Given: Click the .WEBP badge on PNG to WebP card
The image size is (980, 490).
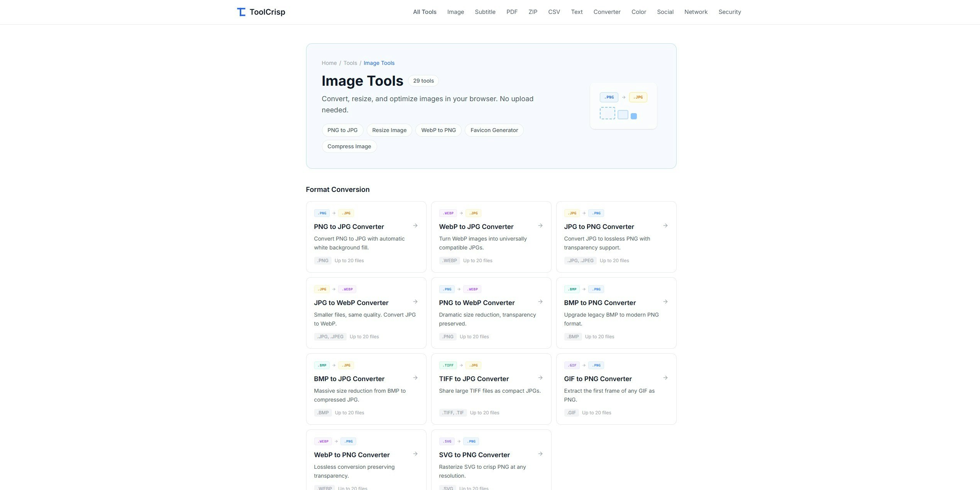Looking at the screenshot, I should (x=472, y=289).
